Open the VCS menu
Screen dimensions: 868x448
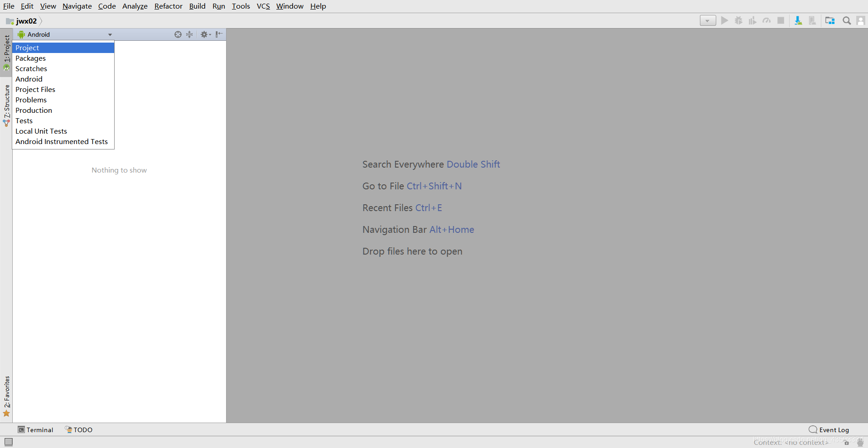263,6
